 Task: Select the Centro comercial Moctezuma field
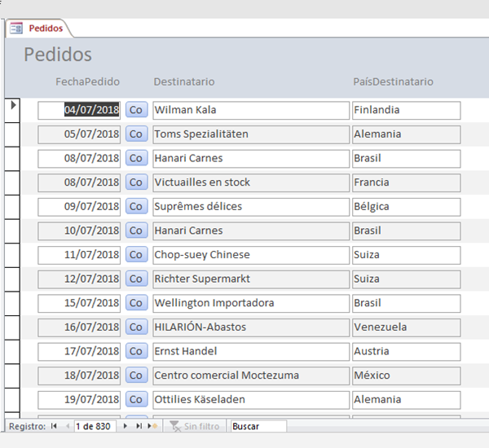pyautogui.click(x=250, y=376)
